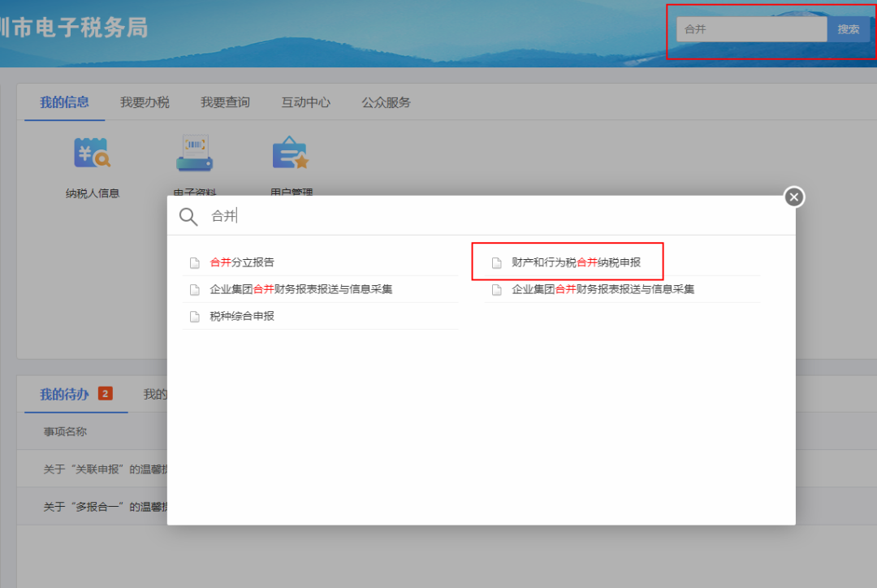The height and width of the screenshot is (588, 877).
Task: Focus the header search box containing 合并
Action: (x=751, y=30)
